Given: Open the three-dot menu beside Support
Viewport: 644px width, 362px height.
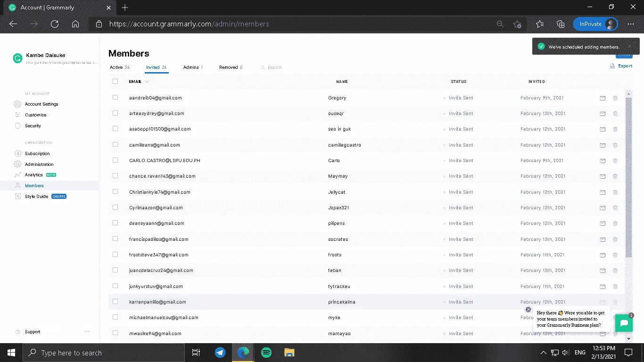Looking at the screenshot, I should click(87, 332).
